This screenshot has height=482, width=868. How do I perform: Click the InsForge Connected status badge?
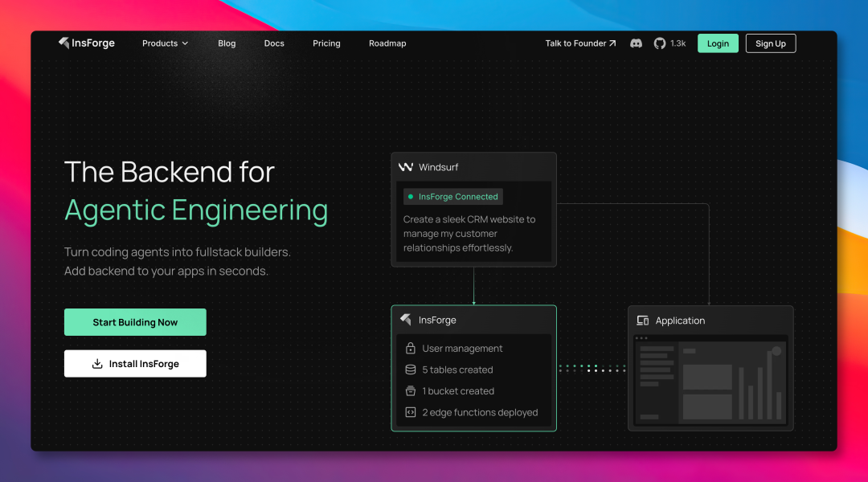click(x=452, y=197)
